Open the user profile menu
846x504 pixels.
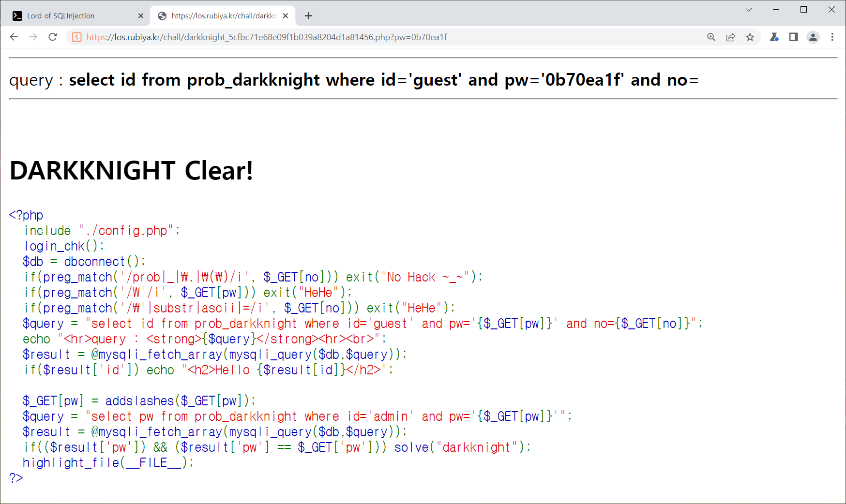[x=813, y=37]
